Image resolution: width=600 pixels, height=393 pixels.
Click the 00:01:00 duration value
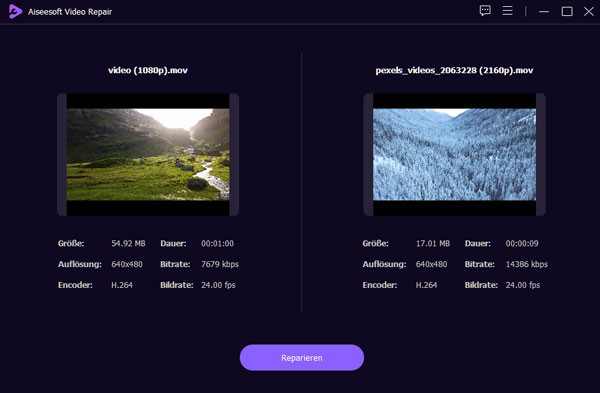point(217,243)
